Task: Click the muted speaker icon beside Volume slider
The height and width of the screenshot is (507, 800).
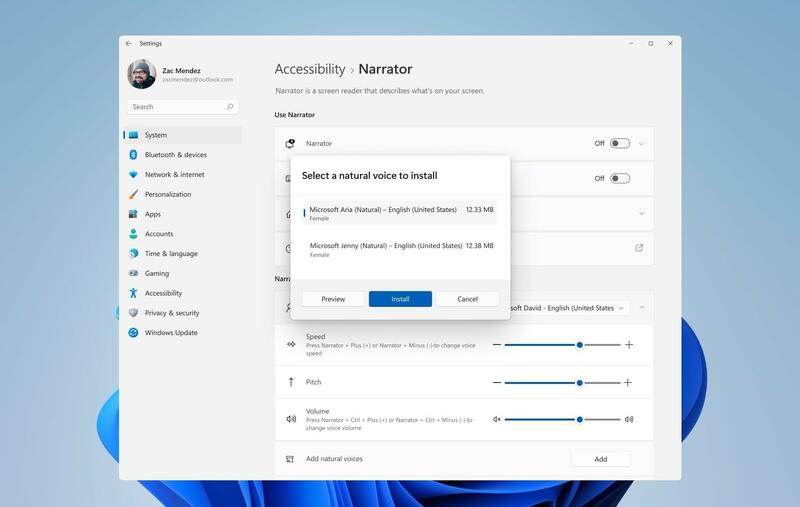Action: coord(496,419)
